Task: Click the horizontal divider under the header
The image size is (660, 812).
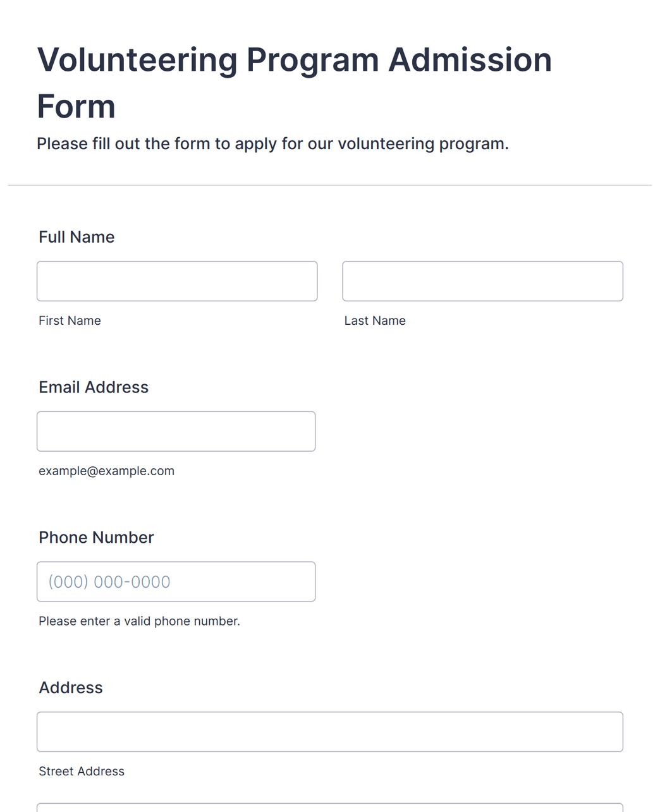Action: tap(330, 185)
